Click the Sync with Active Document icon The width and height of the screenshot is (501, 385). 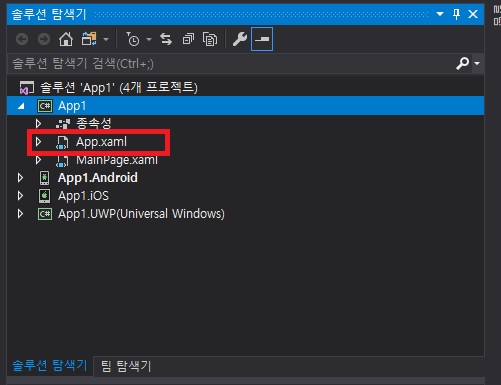pos(166,39)
